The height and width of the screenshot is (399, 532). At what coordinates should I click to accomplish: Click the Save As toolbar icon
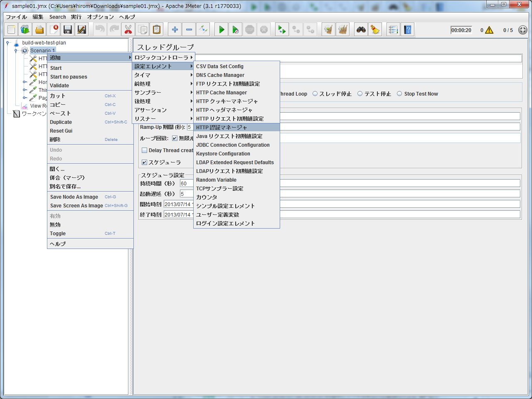[x=82, y=30]
